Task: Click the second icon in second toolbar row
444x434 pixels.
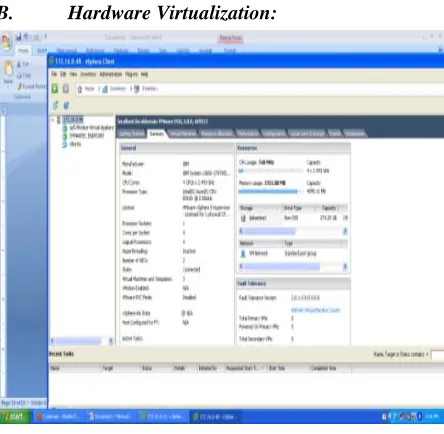Action: [x=66, y=106]
